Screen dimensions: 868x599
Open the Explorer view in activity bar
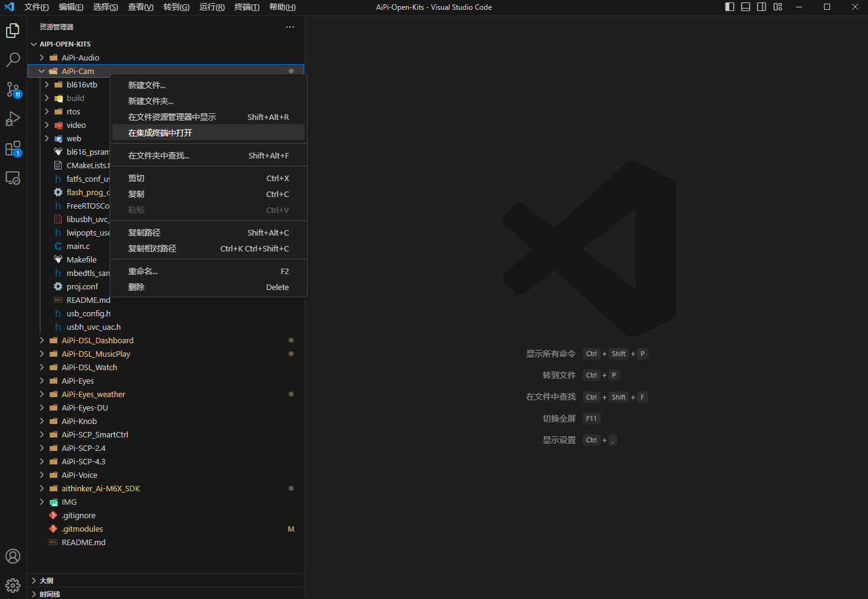coord(13,31)
